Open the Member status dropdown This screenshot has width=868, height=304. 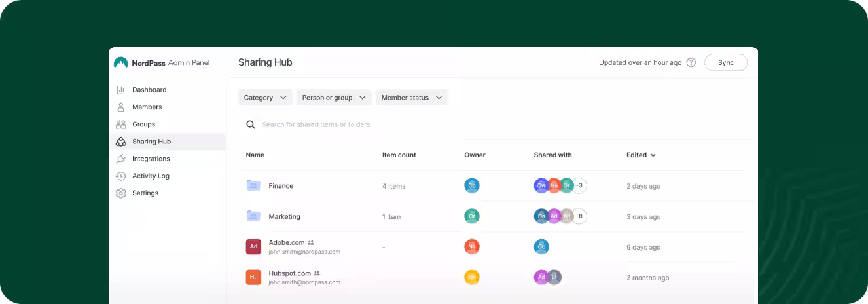tap(411, 98)
